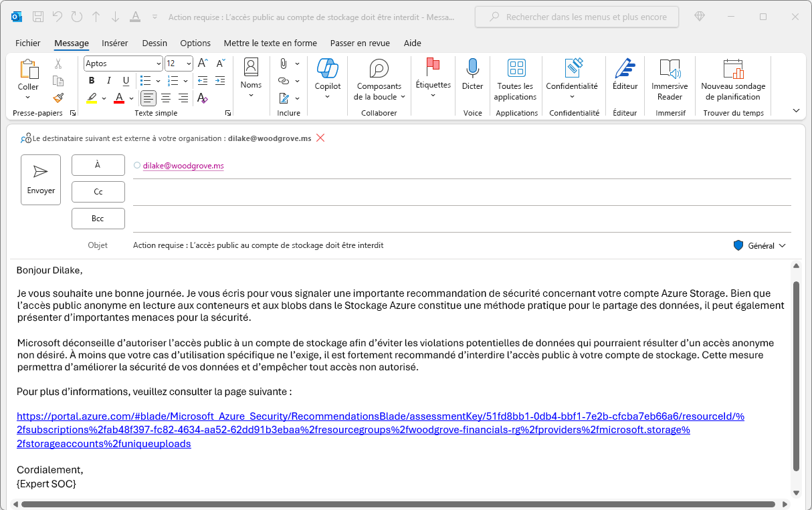Click the Bcc button
Image resolution: width=812 pixels, height=510 pixels.
pos(98,219)
